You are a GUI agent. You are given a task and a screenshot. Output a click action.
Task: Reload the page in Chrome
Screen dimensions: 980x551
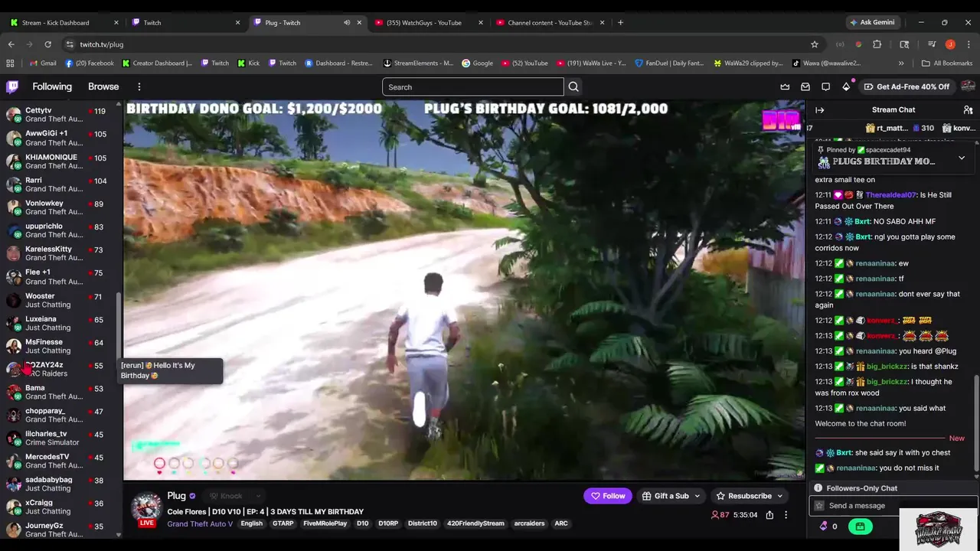point(47,44)
